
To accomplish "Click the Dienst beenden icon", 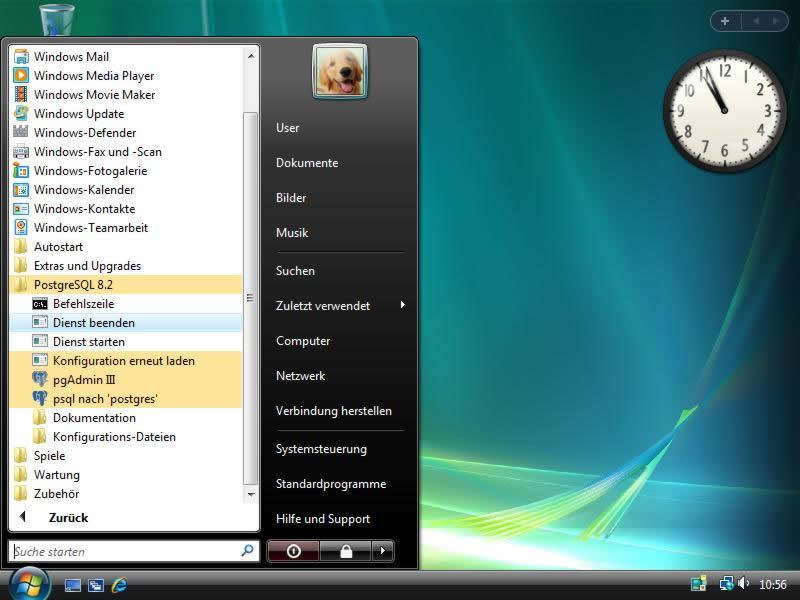I will 40,323.
